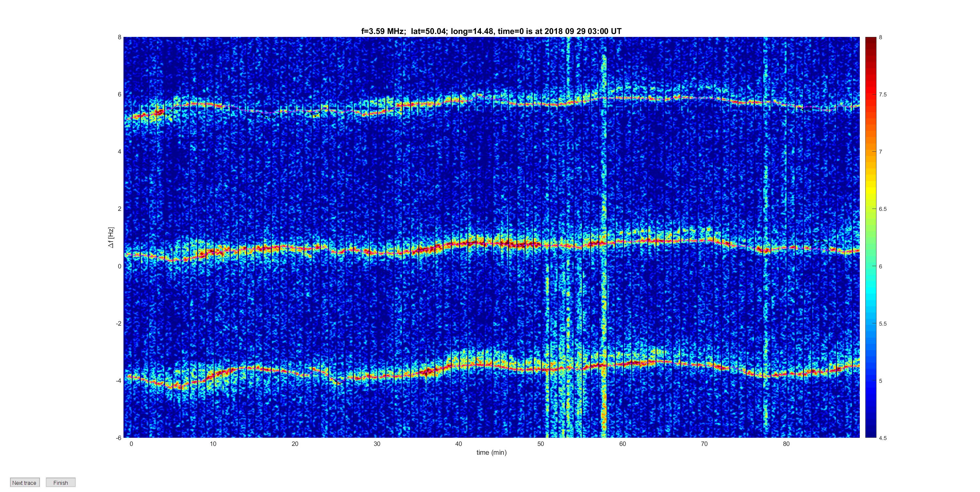
Task: Click the Δf [Hz] y-axis label
Action: [x=111, y=238]
